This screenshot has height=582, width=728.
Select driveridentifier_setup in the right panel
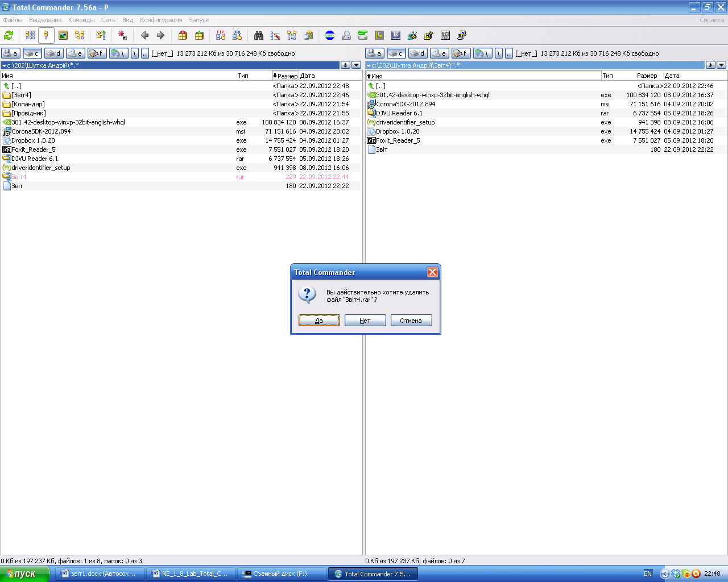point(546,122)
